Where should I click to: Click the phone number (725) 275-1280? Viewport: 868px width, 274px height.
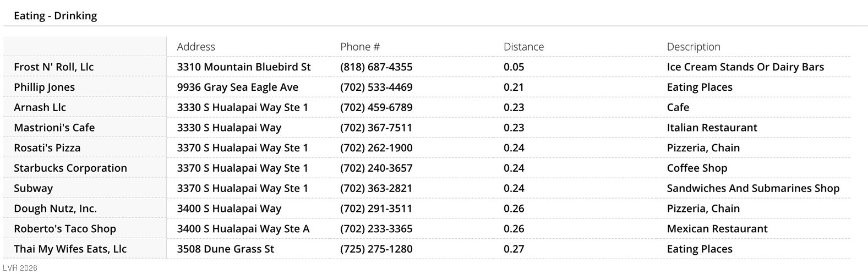[x=376, y=249]
